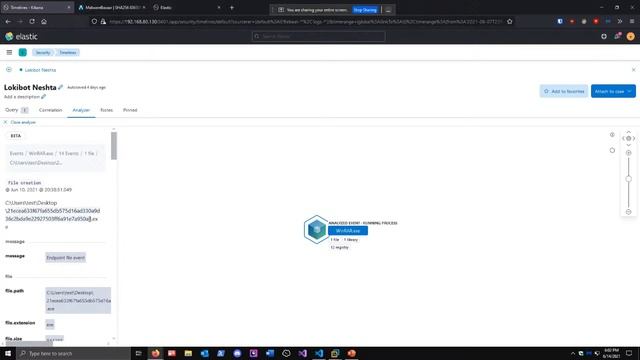Click the 12 registry count under WinRAR.exe
Screen dimensions: 640x360
pyautogui.click(x=339, y=247)
